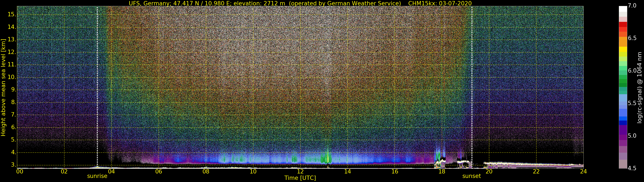Click the '00' time tick label

[x=20, y=172]
